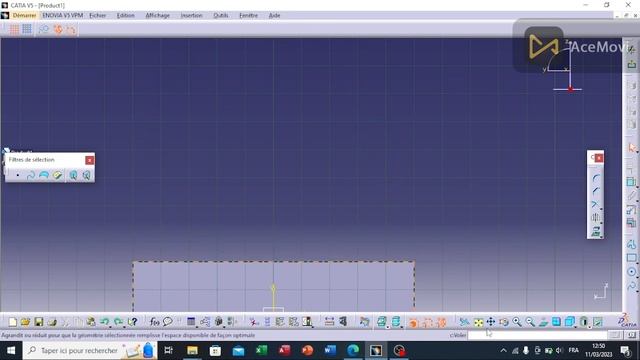
Task: Click the Select arrow tool
Action: pyautogui.click(x=631, y=148)
